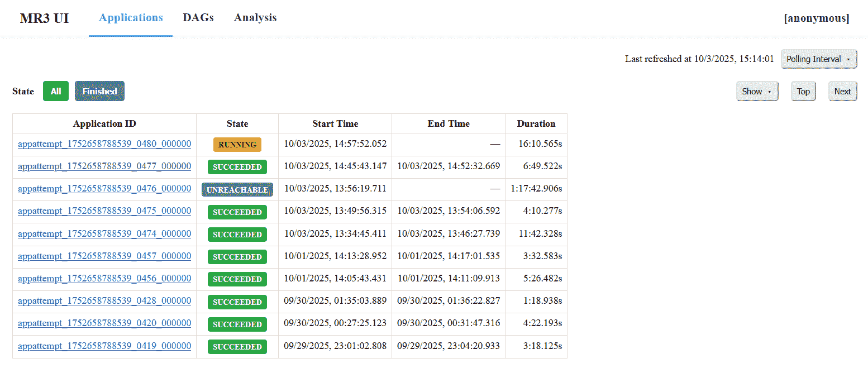Click the MR3 UI logo title
This screenshot has width=868, height=368.
point(45,18)
